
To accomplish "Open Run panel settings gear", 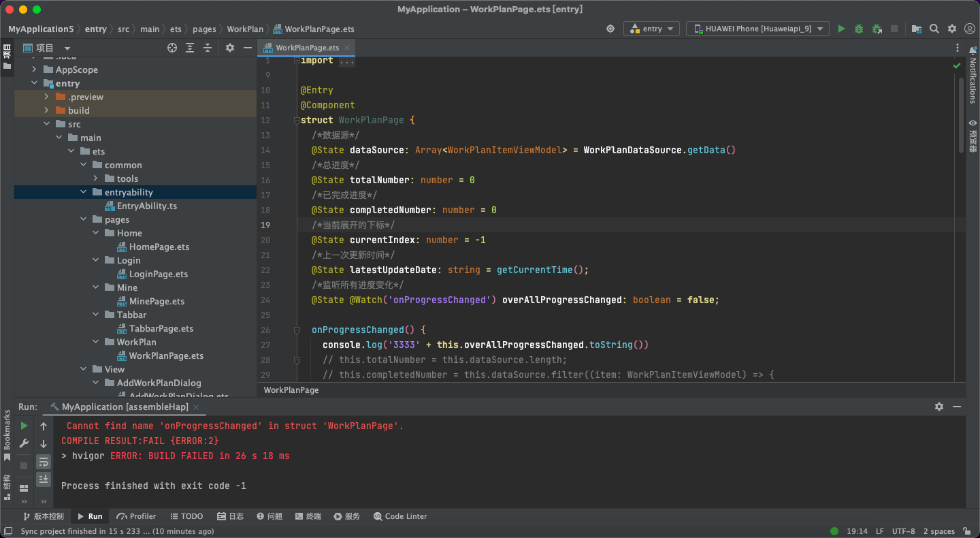I will click(939, 407).
